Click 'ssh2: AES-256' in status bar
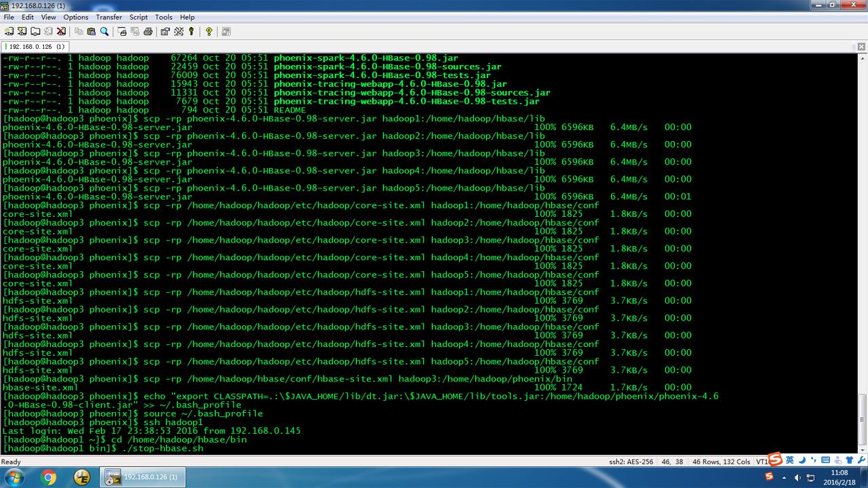This screenshot has width=868, height=488. (x=631, y=462)
